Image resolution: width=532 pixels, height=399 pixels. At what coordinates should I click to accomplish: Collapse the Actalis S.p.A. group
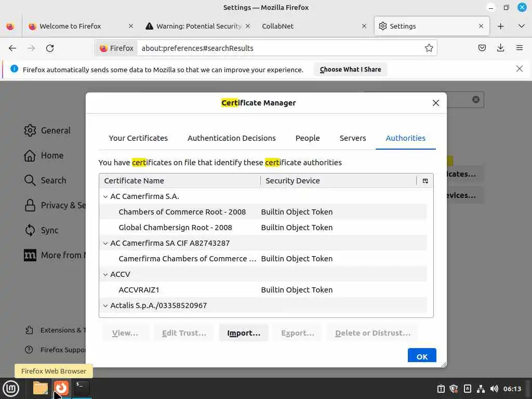point(105,305)
